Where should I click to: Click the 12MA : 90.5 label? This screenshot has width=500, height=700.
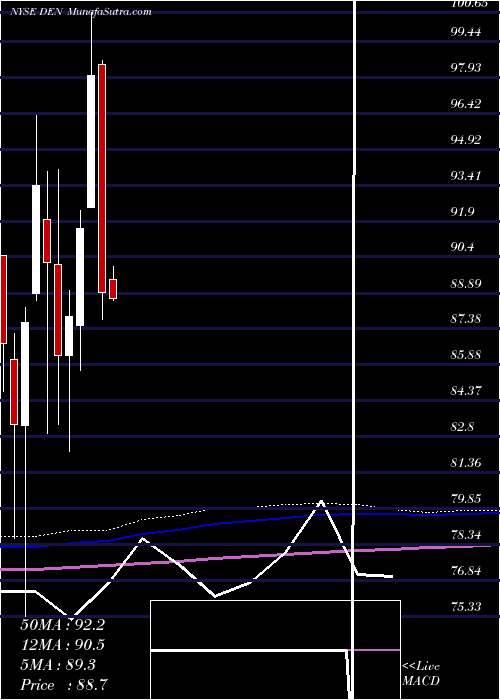(62, 645)
